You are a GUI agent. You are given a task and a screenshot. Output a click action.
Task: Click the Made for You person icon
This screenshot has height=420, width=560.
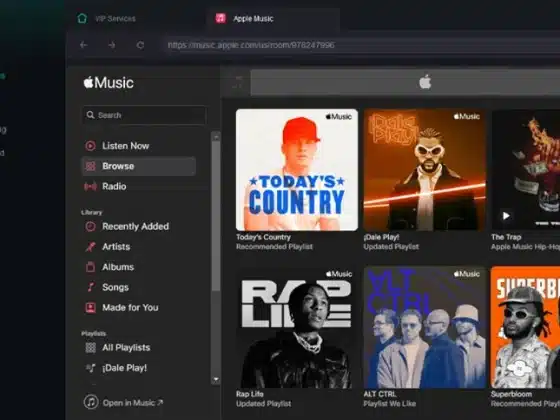[90, 308]
